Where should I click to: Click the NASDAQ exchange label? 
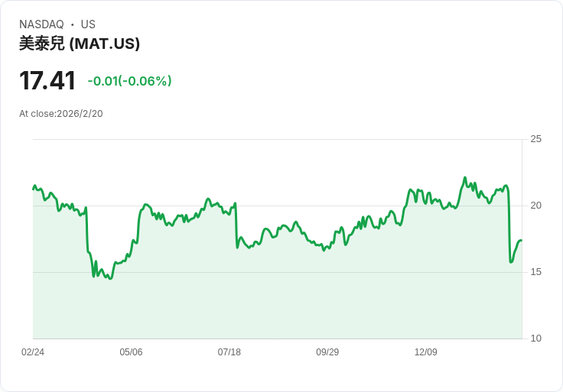(41, 24)
